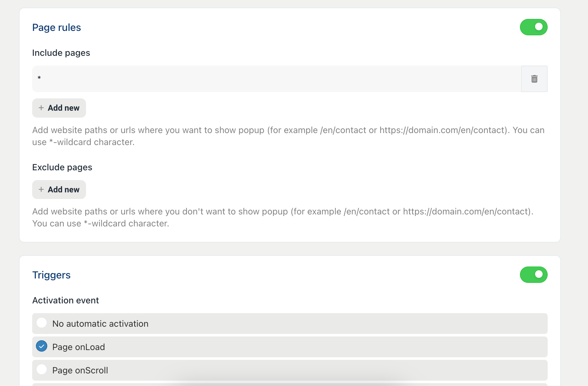Click the Page rules section heading

point(57,27)
